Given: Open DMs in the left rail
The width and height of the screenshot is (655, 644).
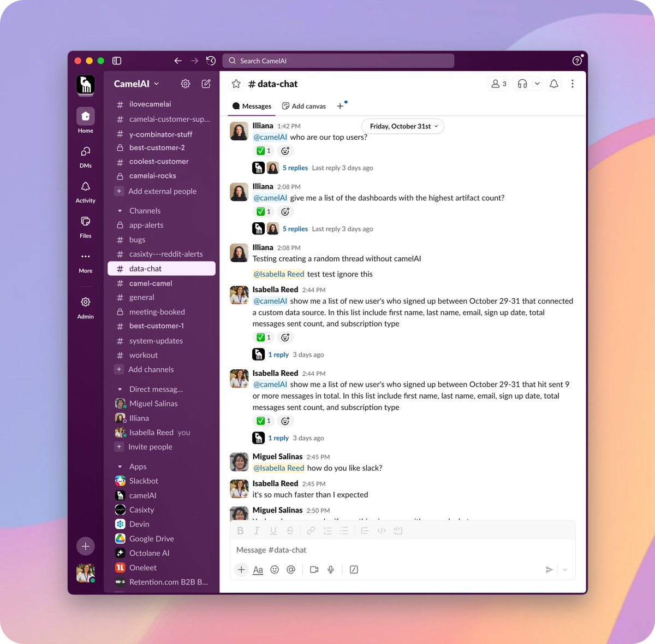Looking at the screenshot, I should [86, 156].
